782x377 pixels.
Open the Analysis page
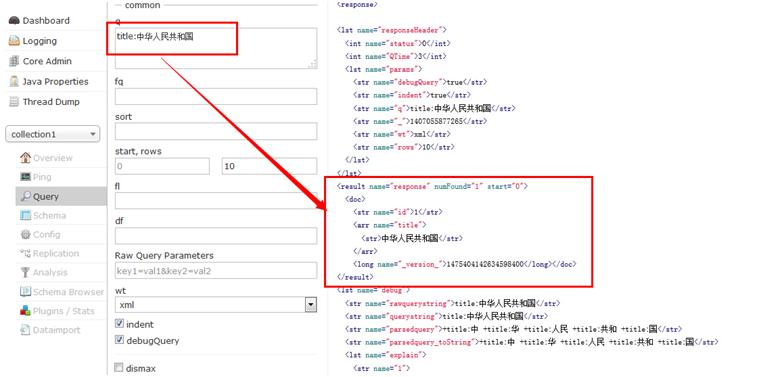coord(50,272)
